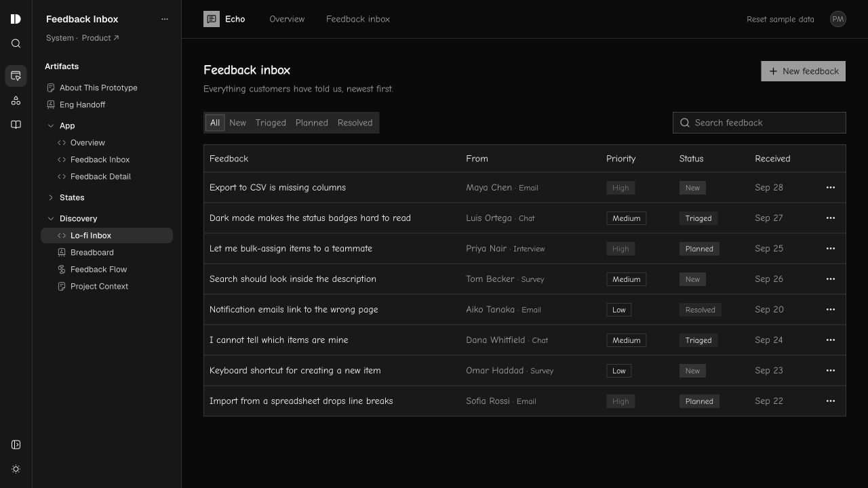Collapse the Discovery tree section
The height and width of the screenshot is (488, 868).
pos(51,218)
